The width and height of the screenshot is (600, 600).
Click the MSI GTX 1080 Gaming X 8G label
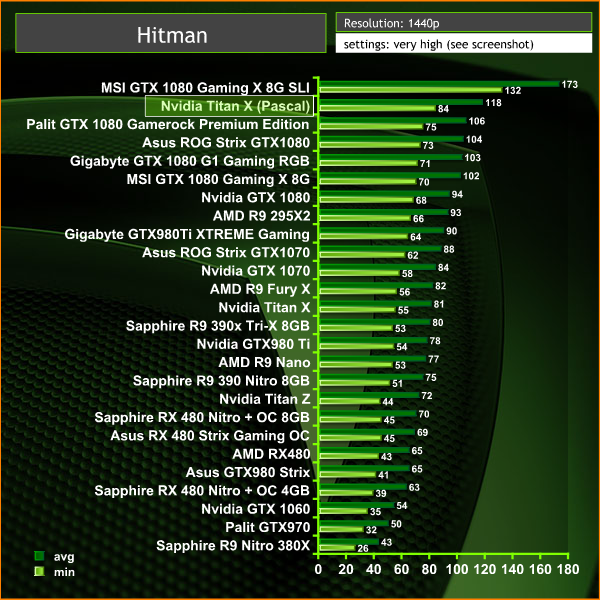pyautogui.click(x=218, y=179)
